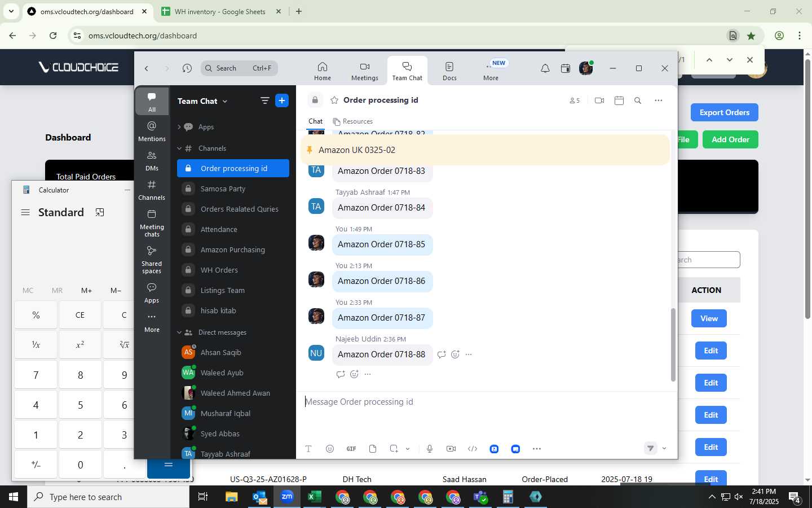
Task: Open the Attendance channel
Action: (233, 229)
